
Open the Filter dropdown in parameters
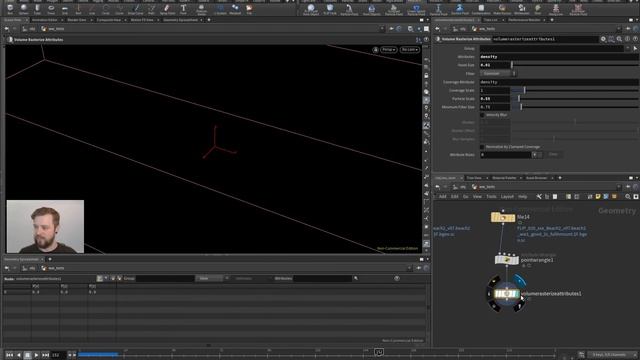(x=498, y=73)
